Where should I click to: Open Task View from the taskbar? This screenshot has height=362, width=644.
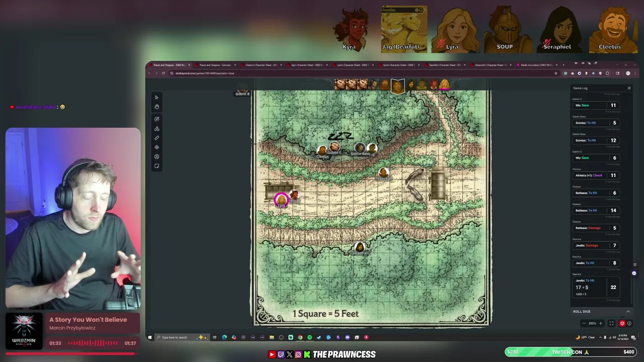click(x=214, y=337)
